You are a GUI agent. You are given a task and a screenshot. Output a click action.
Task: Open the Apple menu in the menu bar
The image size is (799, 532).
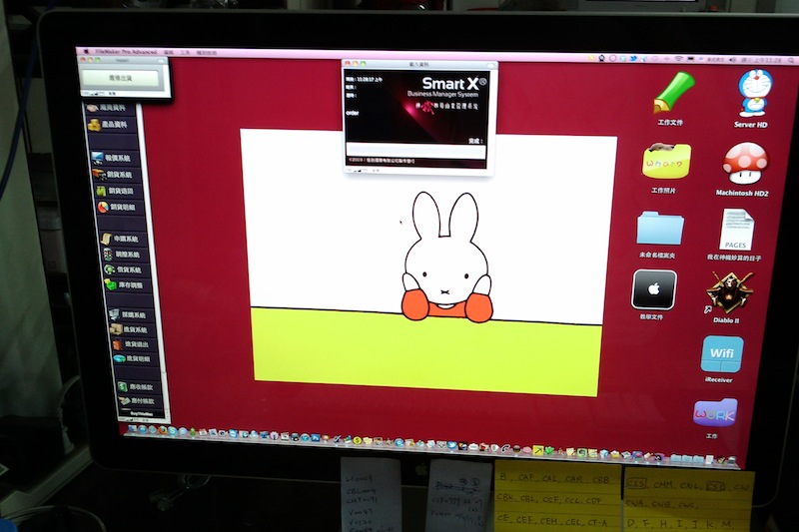coord(87,52)
